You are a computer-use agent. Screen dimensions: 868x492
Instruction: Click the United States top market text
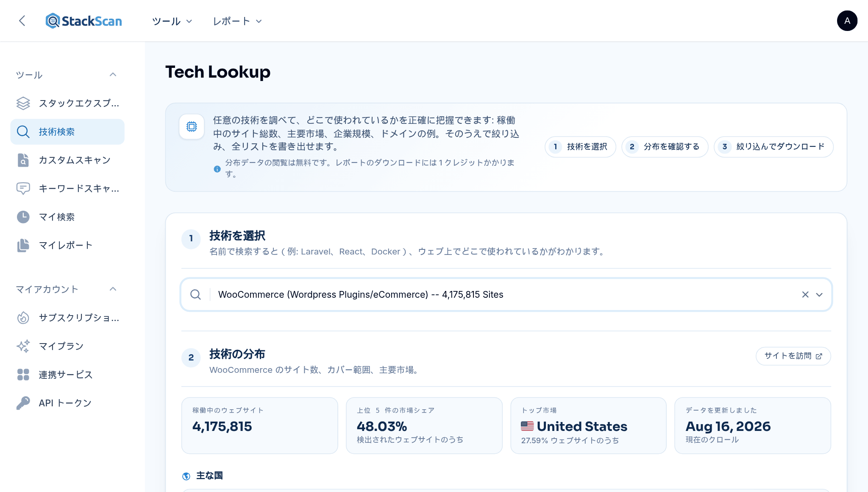(582, 426)
